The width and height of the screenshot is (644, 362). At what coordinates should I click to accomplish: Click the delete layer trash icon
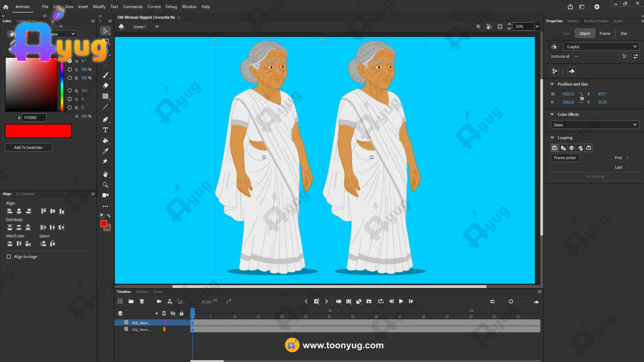(x=142, y=301)
